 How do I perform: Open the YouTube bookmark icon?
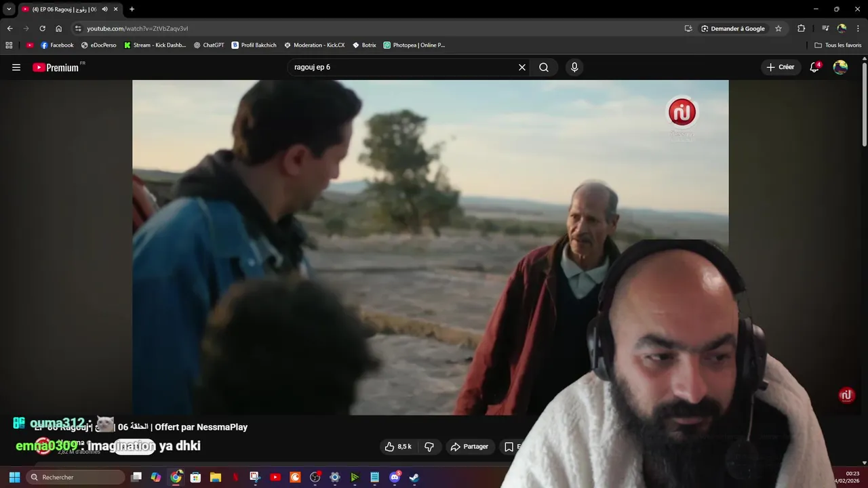pyautogui.click(x=30, y=45)
